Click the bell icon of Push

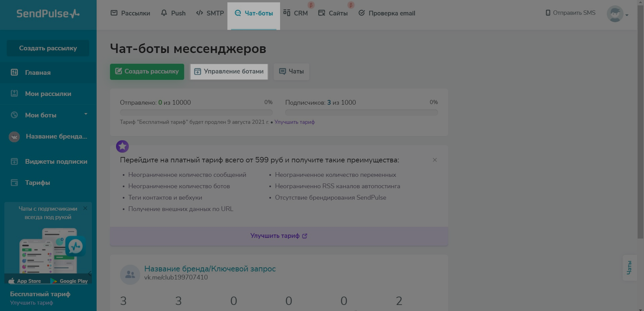(164, 13)
